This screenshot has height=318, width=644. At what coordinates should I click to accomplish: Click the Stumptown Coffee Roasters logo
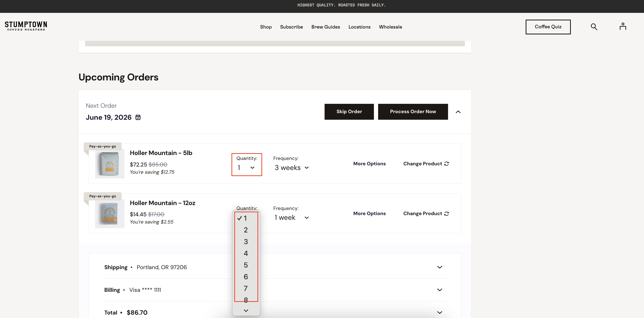(x=26, y=26)
